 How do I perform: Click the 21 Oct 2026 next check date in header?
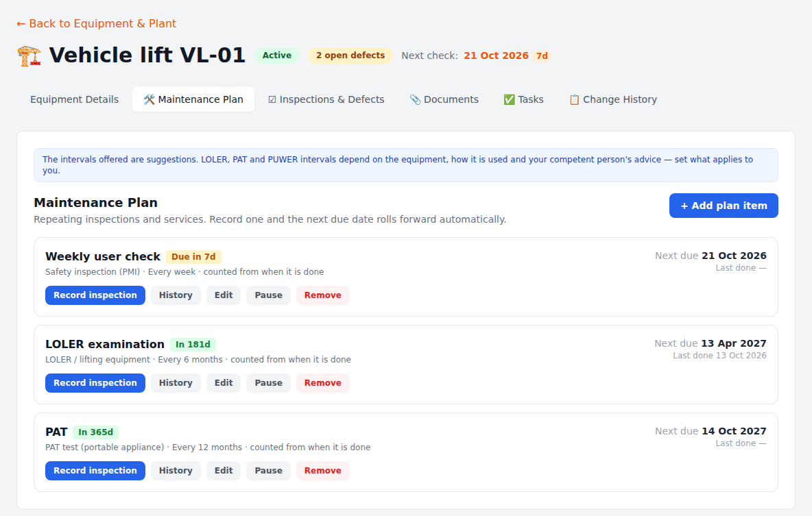496,56
